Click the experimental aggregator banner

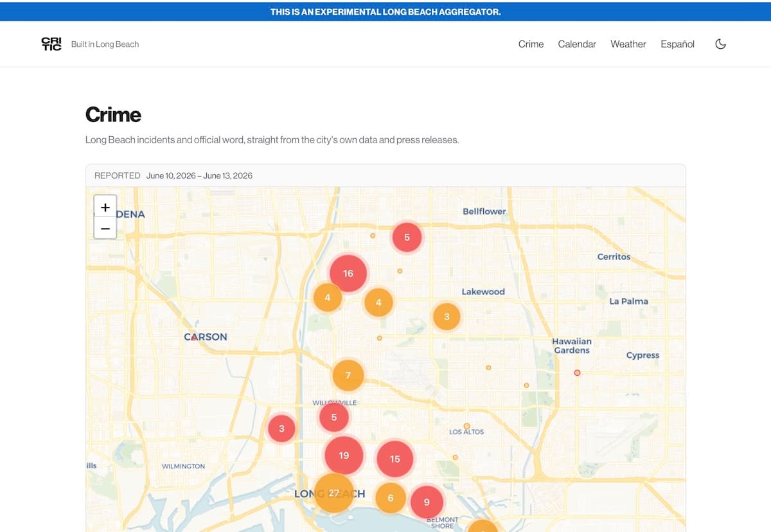pos(385,12)
